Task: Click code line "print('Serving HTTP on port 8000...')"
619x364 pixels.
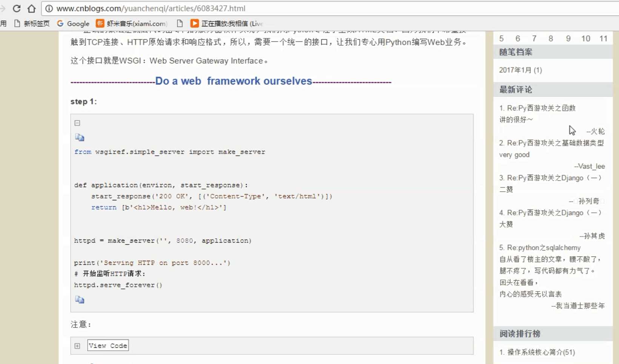Action: pos(152,263)
